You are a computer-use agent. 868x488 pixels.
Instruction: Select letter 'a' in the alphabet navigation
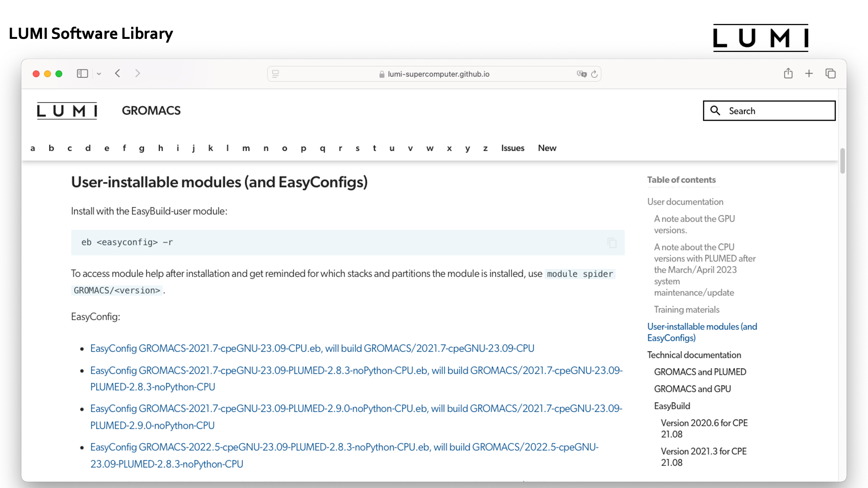(x=33, y=148)
